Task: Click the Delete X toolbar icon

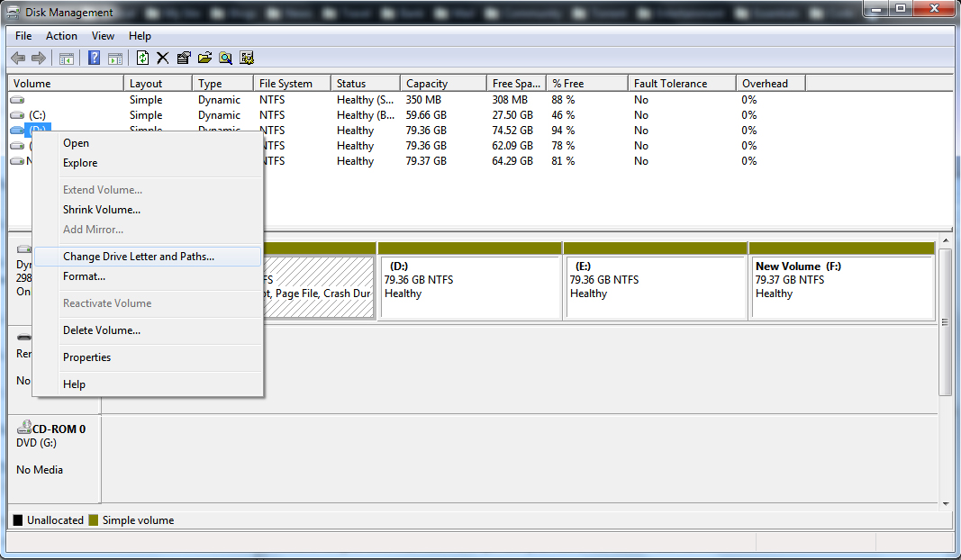Action: [163, 58]
